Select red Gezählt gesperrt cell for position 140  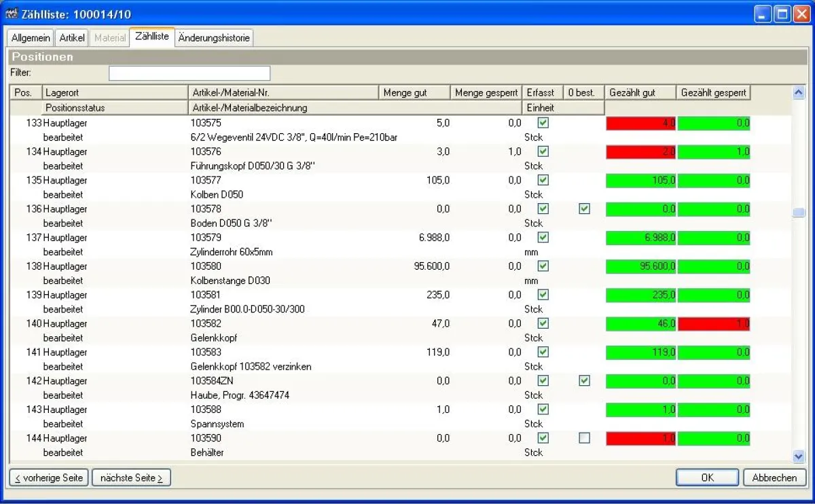pos(714,324)
